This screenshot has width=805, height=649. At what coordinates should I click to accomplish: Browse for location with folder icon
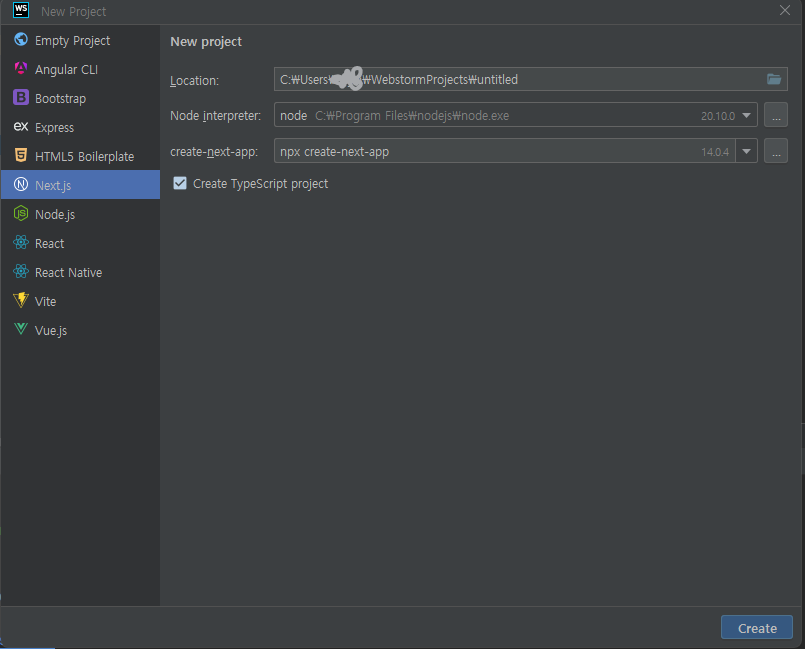(774, 79)
